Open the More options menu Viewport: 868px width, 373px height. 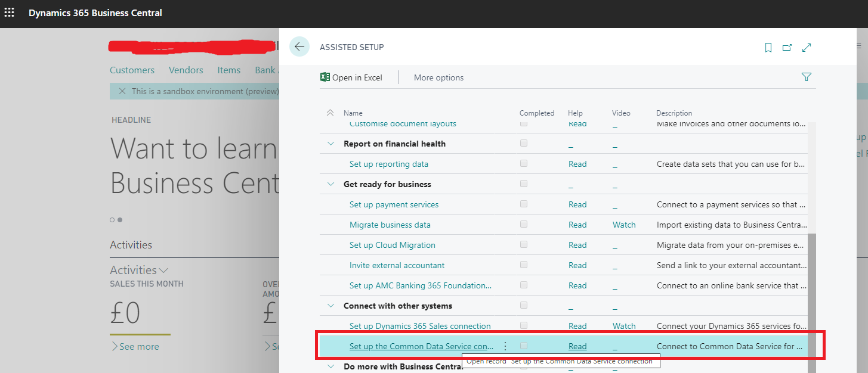[x=438, y=77]
